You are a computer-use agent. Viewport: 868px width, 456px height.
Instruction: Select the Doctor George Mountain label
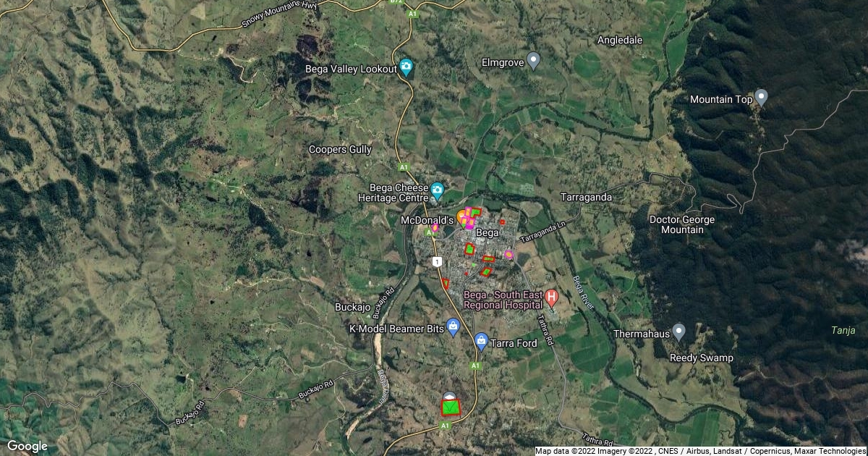[x=682, y=224]
